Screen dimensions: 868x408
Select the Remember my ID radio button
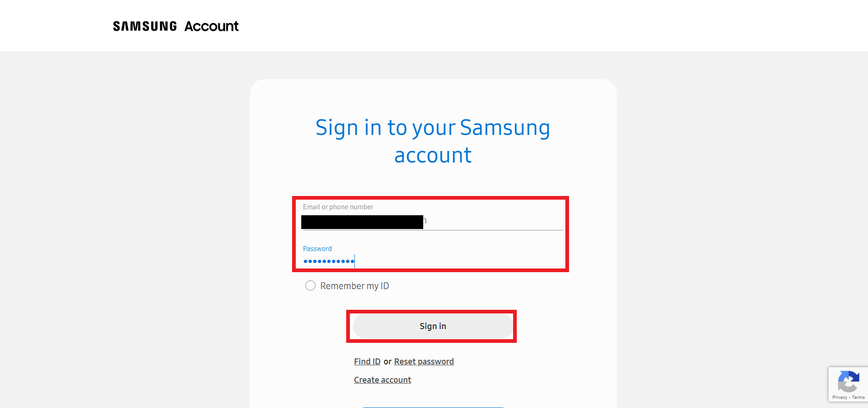click(x=310, y=285)
